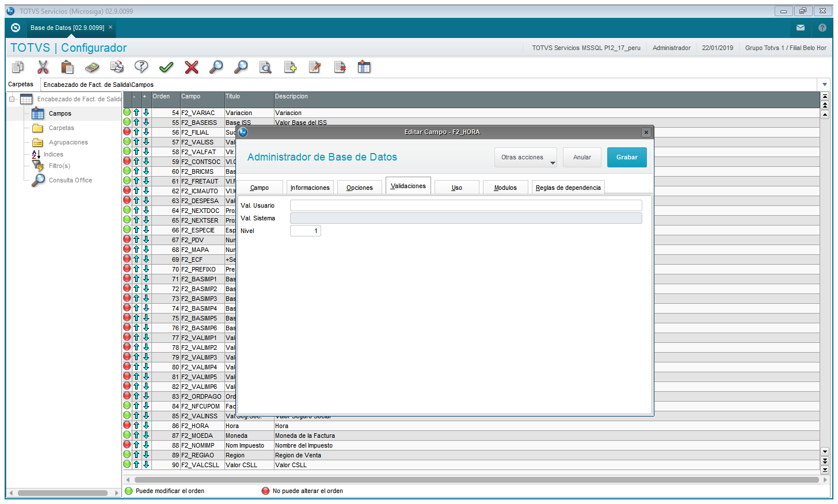This screenshot has height=504, width=838.
Task: Click the red X cancel icon
Action: 192,67
